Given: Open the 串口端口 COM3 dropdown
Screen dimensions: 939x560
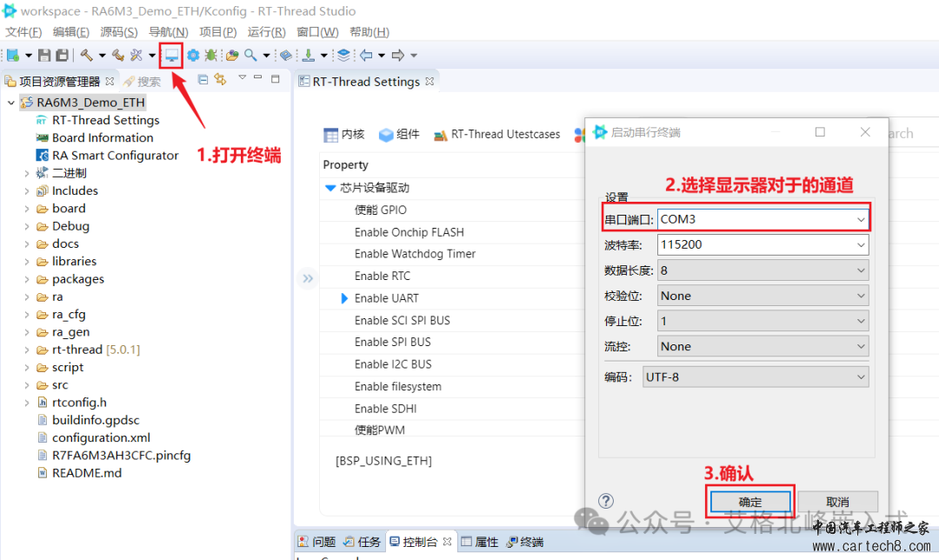Looking at the screenshot, I should [x=861, y=220].
